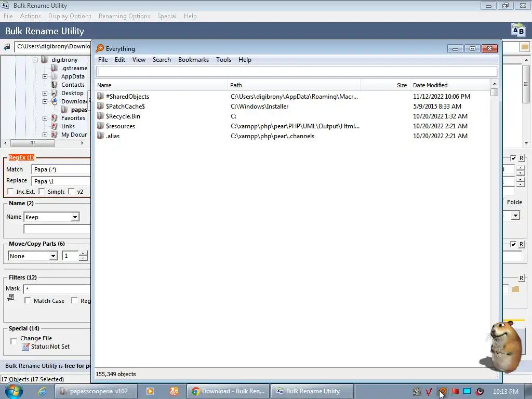Click the red V tray icon
532x399 pixels.
point(429,392)
